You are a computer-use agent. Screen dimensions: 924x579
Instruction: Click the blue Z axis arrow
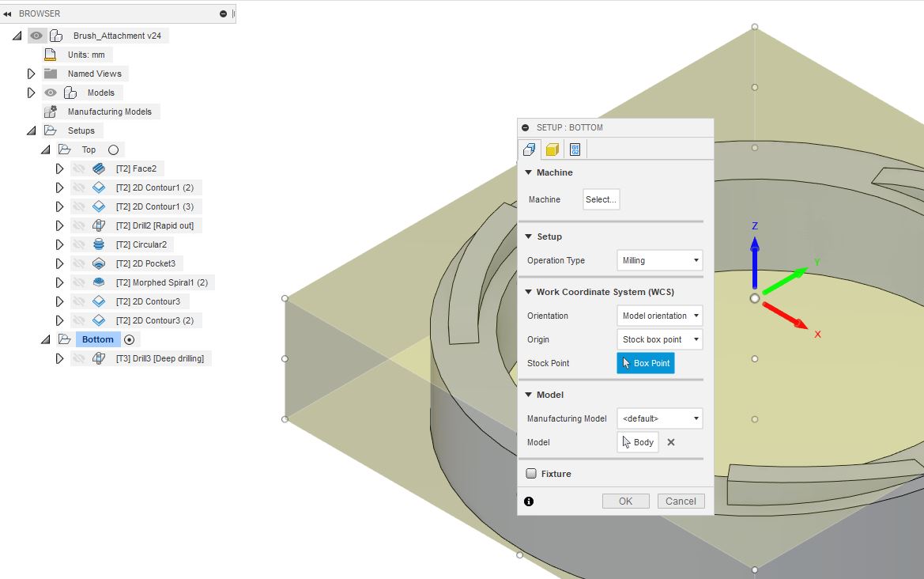(754, 262)
